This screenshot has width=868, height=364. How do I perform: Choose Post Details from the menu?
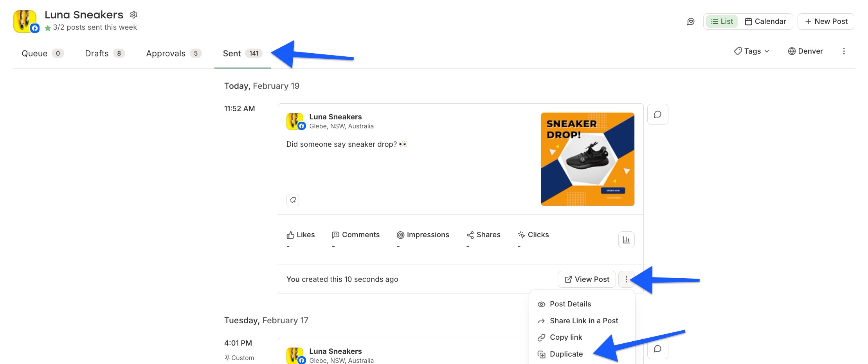pos(582,304)
